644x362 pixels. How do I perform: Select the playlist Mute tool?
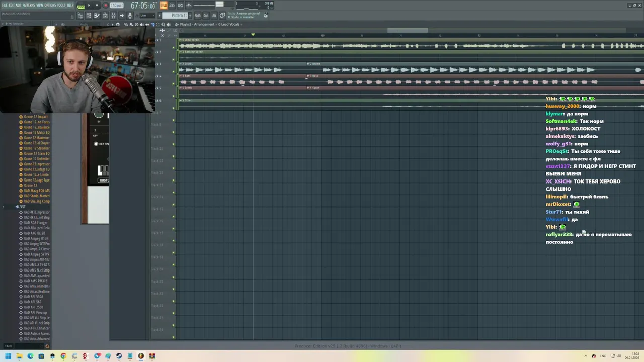click(142, 24)
